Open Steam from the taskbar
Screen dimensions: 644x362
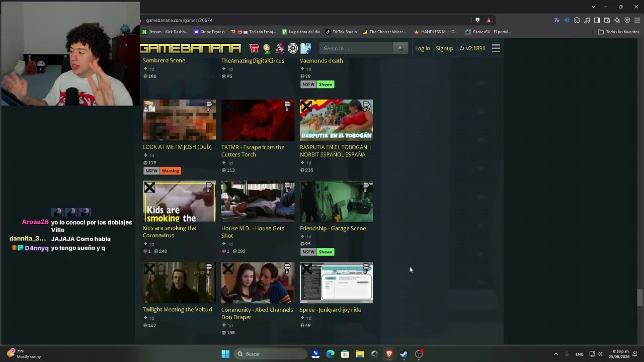pos(404,354)
